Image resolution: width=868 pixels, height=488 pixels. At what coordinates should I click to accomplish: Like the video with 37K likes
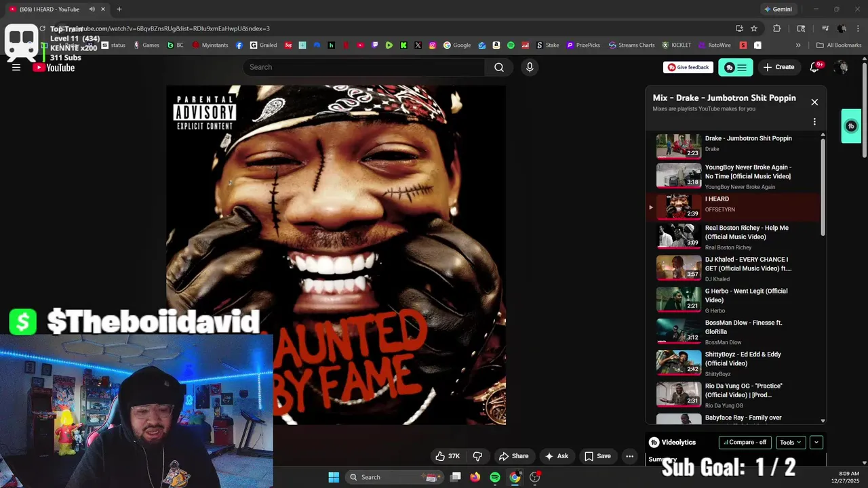click(448, 456)
